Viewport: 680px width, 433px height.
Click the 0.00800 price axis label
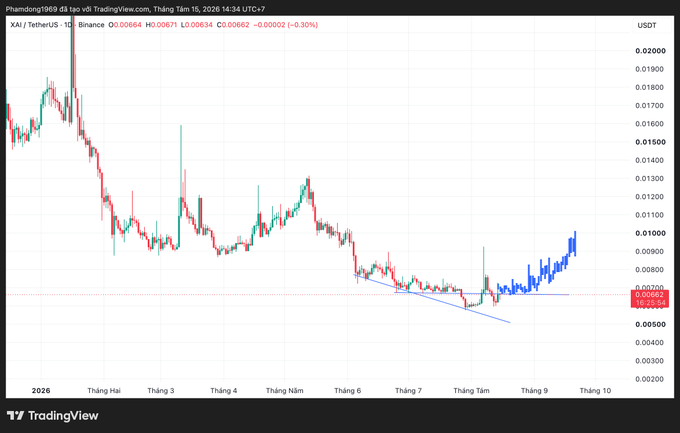coord(650,269)
